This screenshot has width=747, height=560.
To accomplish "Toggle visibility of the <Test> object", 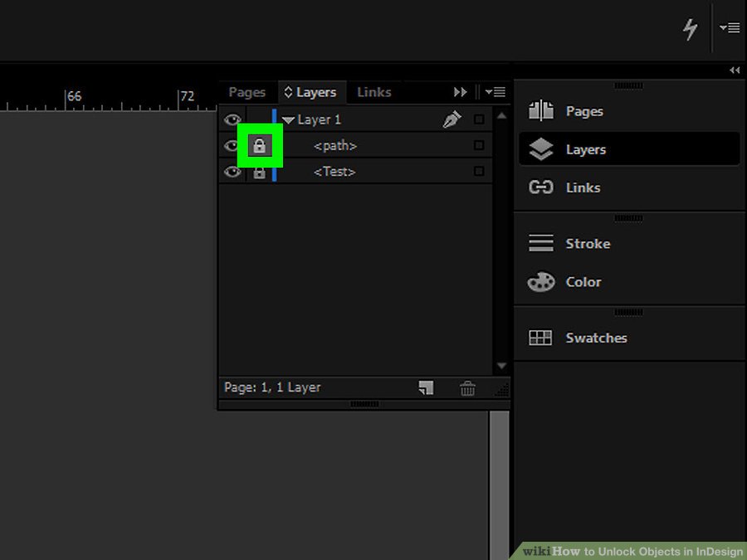I will (232, 172).
